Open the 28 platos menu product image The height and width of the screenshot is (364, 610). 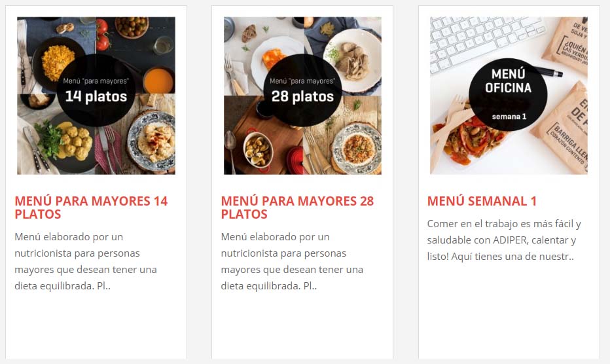(x=302, y=96)
